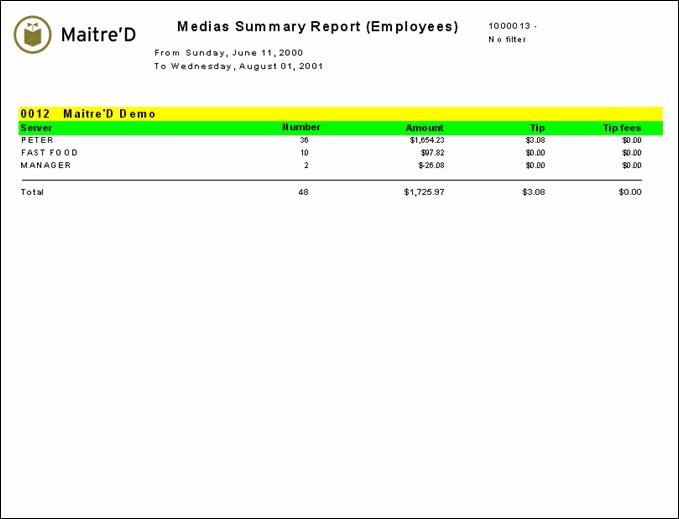The width and height of the screenshot is (679, 519).
Task: Click the Fast Food amount $97.82
Action: 432,153
